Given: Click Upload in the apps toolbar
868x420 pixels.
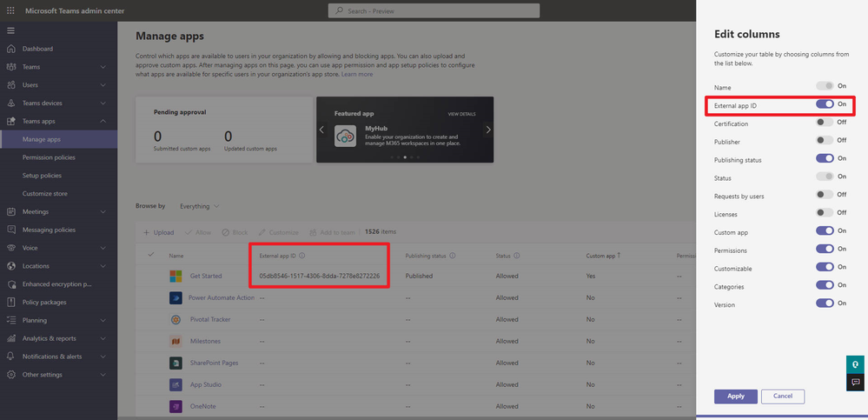Looking at the screenshot, I should (x=159, y=233).
